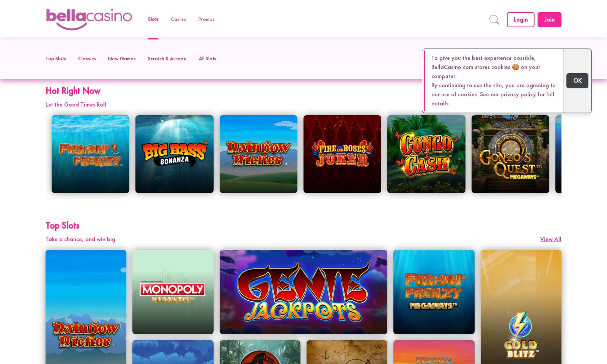Image resolution: width=607 pixels, height=364 pixels.
Task: Open the Genie Jackpots game
Action: (x=303, y=292)
